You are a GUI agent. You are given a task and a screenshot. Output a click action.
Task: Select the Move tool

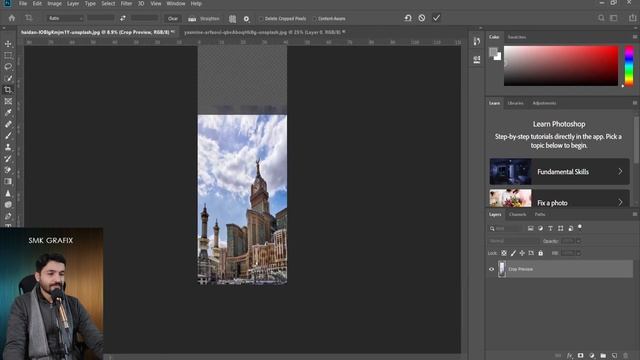click(x=8, y=44)
